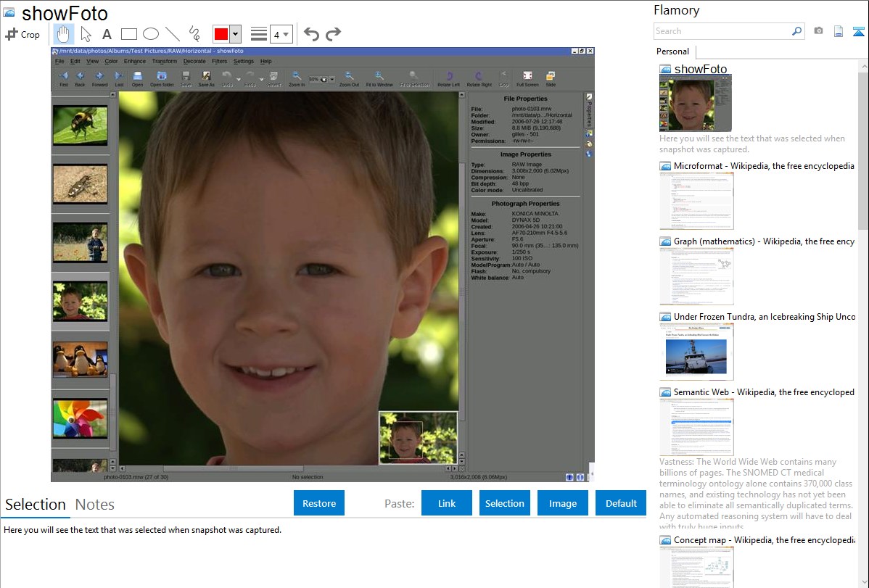Image resolution: width=869 pixels, height=588 pixels.
Task: Click the Flamory search field
Action: [722, 31]
